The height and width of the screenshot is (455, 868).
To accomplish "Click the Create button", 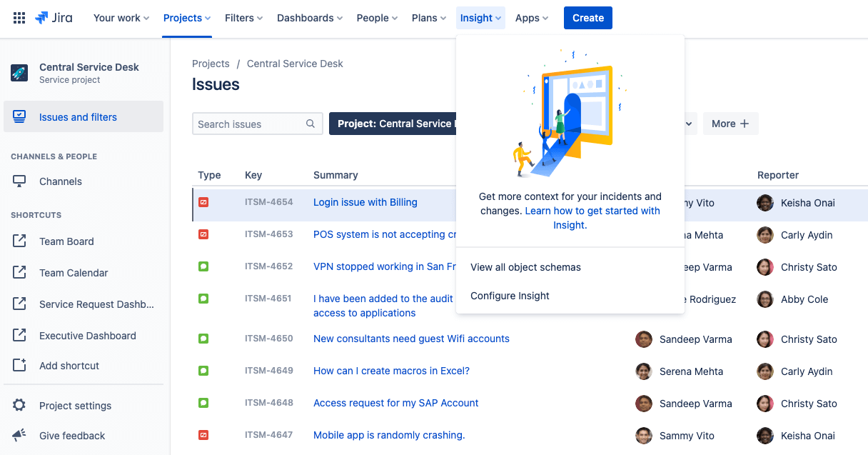I will pyautogui.click(x=587, y=17).
